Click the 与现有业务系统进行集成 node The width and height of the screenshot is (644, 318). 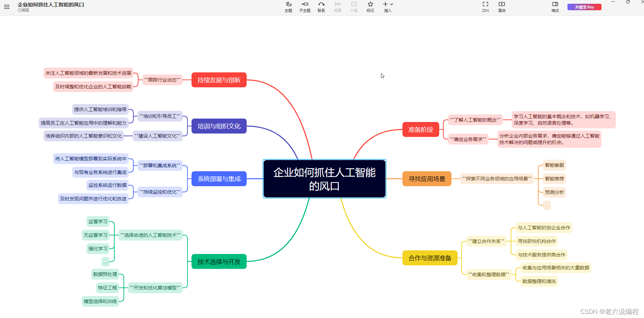(100, 172)
